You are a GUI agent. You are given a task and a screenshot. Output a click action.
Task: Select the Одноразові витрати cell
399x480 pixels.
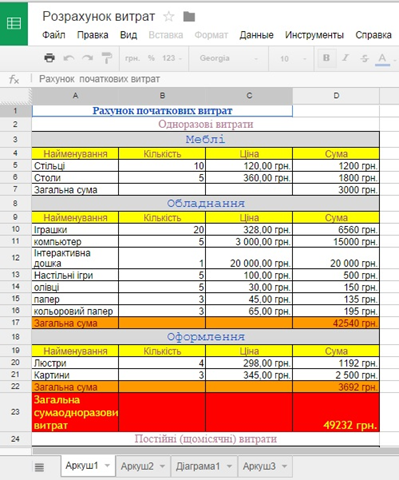click(206, 124)
